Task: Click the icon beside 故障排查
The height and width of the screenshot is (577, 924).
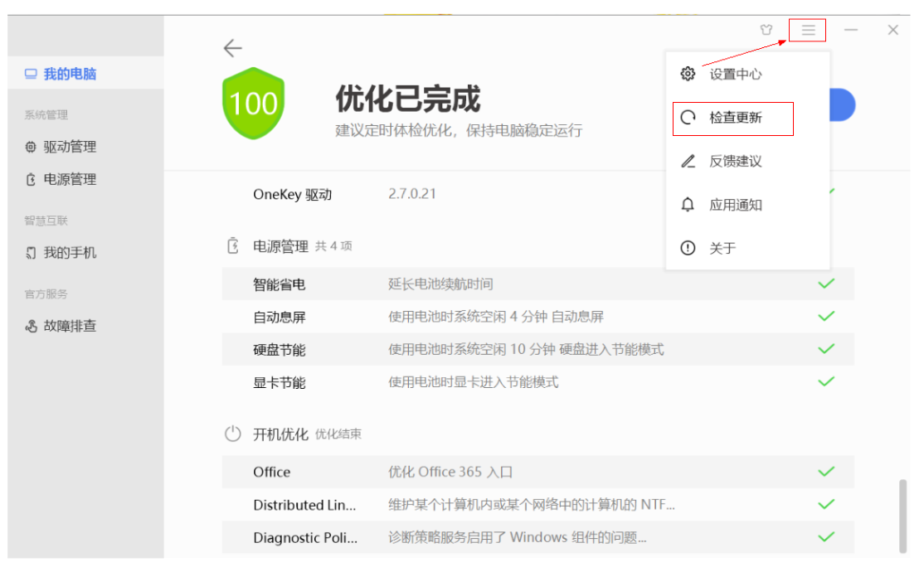Action: coord(31,326)
